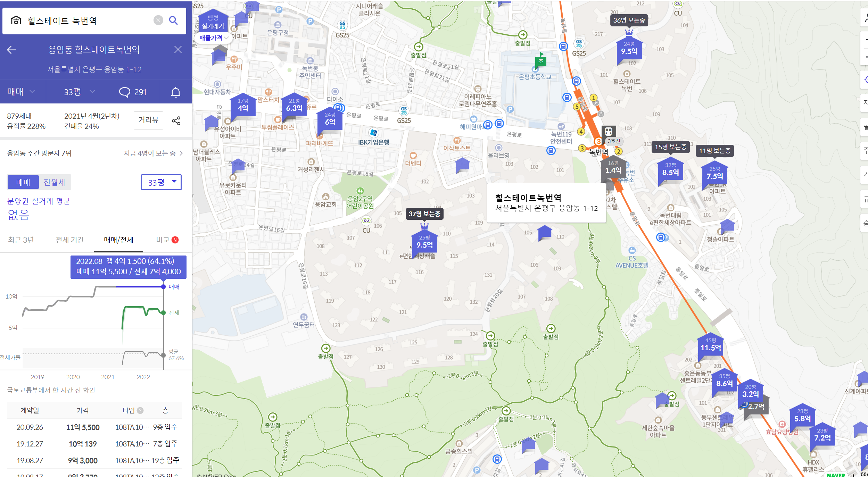
Task: Click the 매매 price chart endpoint dot
Action: (x=163, y=287)
